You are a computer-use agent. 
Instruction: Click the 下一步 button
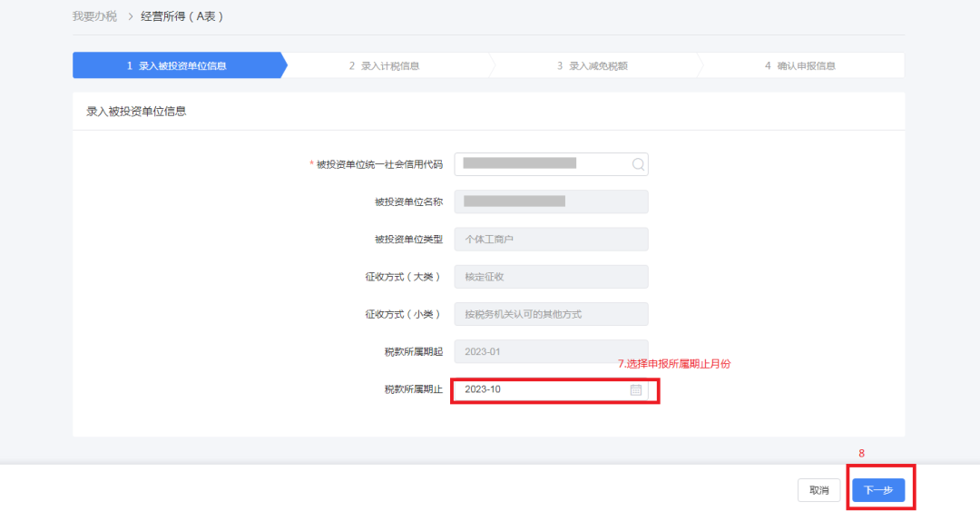tap(878, 490)
